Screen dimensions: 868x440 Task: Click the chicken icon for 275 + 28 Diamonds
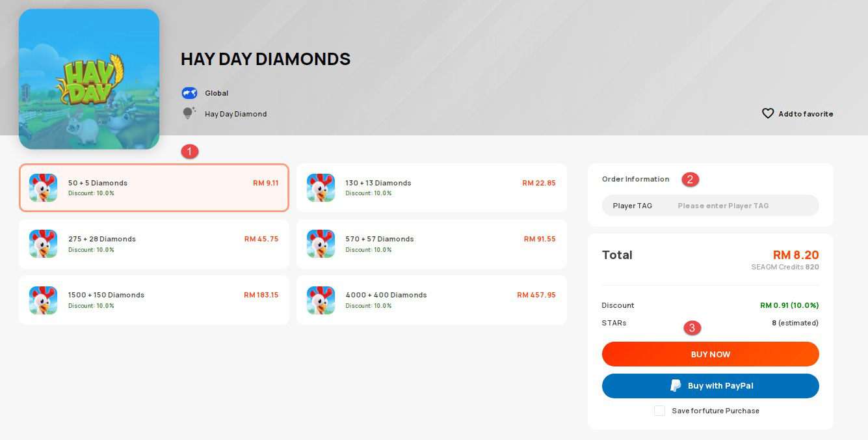pyautogui.click(x=43, y=244)
